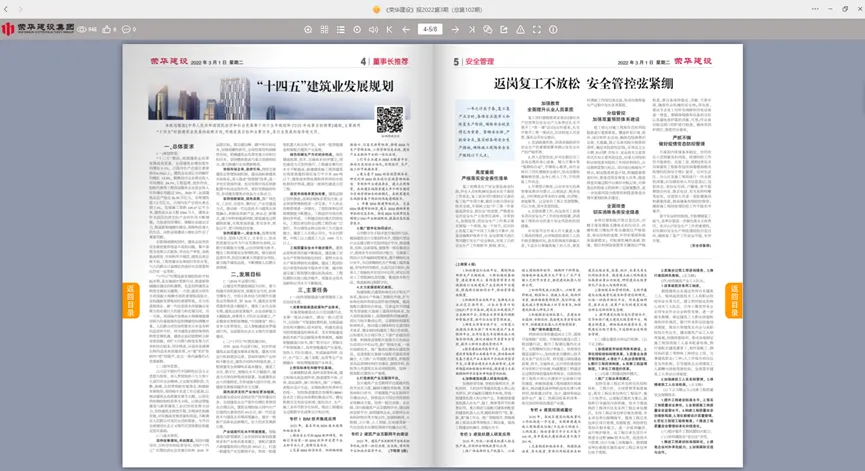Click the share/export icon
865x471 pixels.
504,30
